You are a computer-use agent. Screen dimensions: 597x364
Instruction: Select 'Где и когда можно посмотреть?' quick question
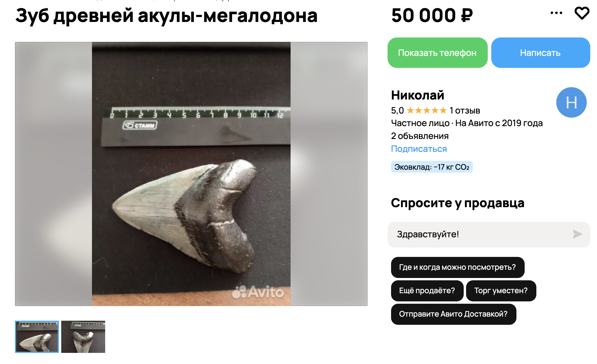pyautogui.click(x=458, y=267)
